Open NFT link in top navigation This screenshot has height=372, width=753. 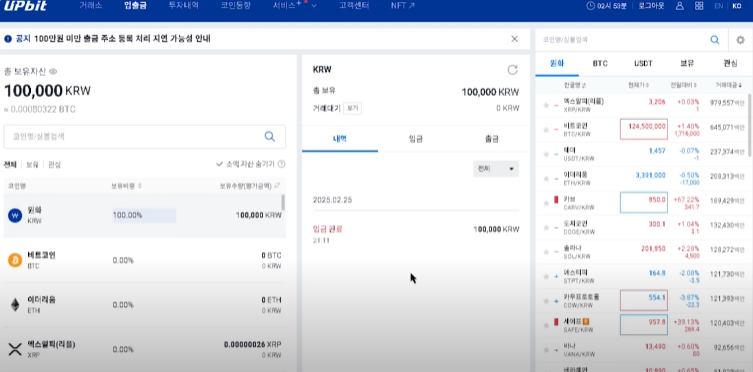[402, 6]
